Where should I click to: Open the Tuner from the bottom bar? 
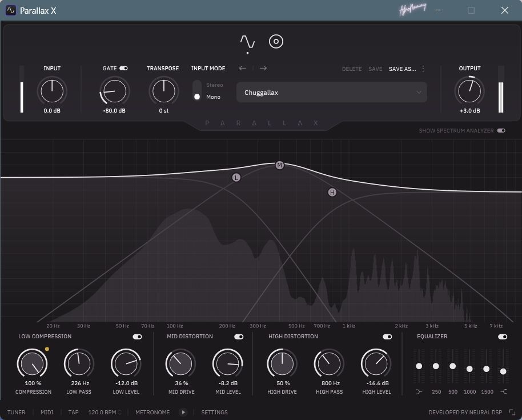pyautogui.click(x=16, y=412)
